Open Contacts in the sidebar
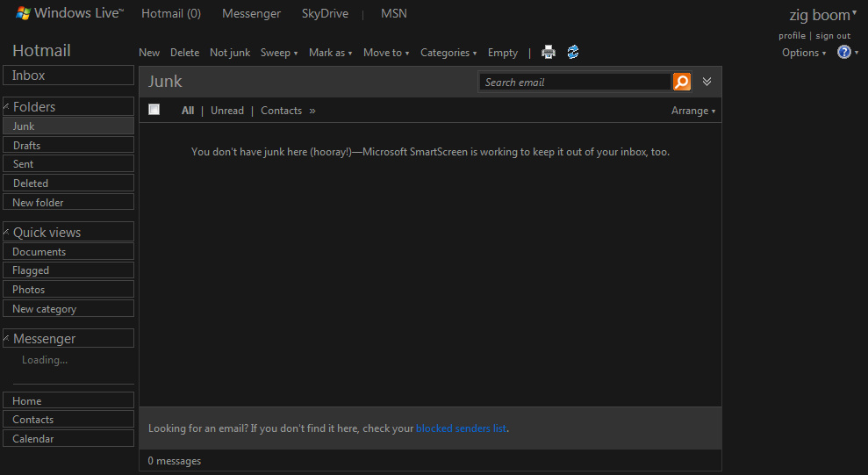The height and width of the screenshot is (475, 868). coord(68,419)
